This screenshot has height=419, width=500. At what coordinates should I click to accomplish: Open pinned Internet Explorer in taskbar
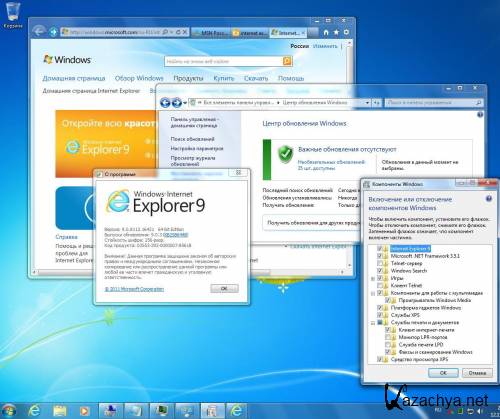click(34, 411)
